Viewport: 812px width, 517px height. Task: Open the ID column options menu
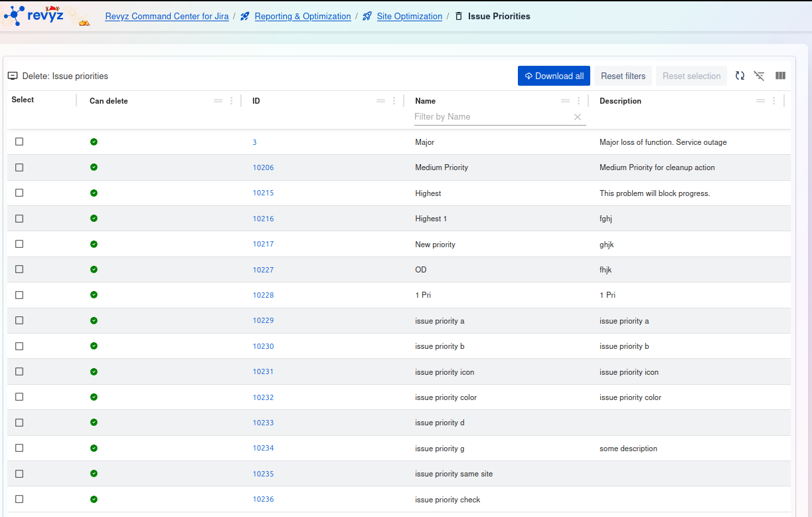coord(394,101)
